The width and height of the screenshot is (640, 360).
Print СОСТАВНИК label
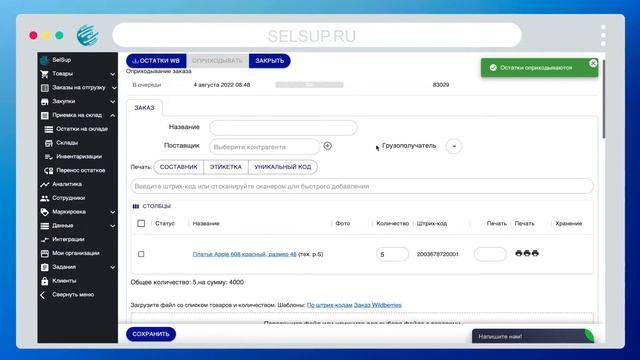(x=179, y=167)
